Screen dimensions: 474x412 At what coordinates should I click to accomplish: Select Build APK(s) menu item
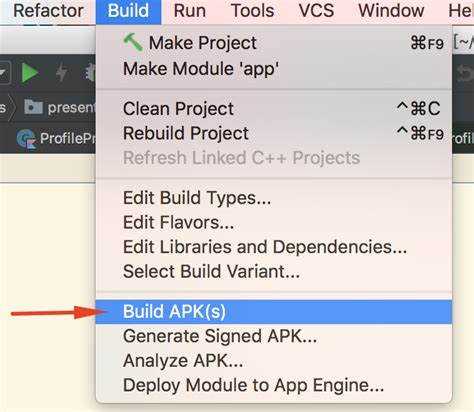tap(274, 312)
